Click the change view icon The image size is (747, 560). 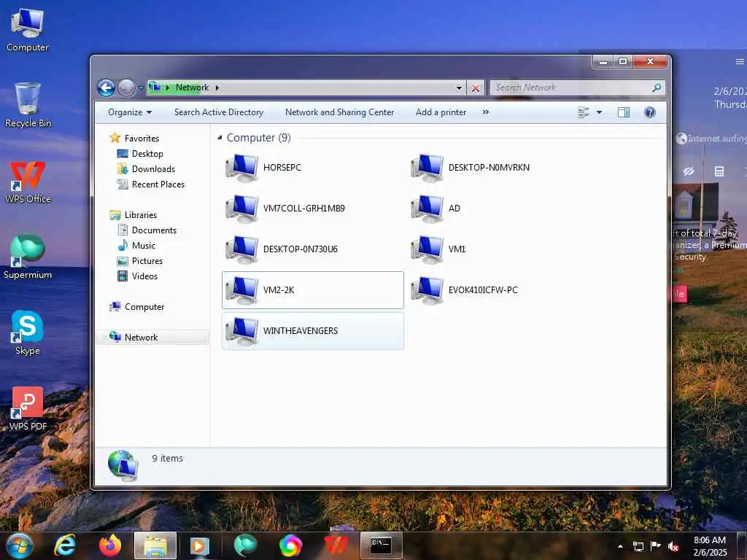point(584,112)
